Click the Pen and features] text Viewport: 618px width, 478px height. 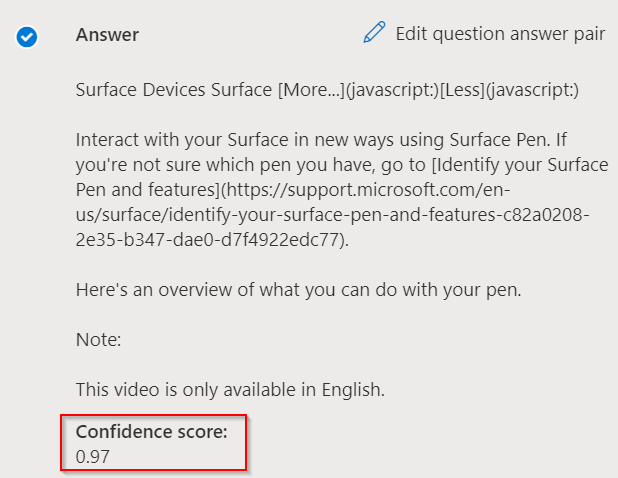(148, 190)
